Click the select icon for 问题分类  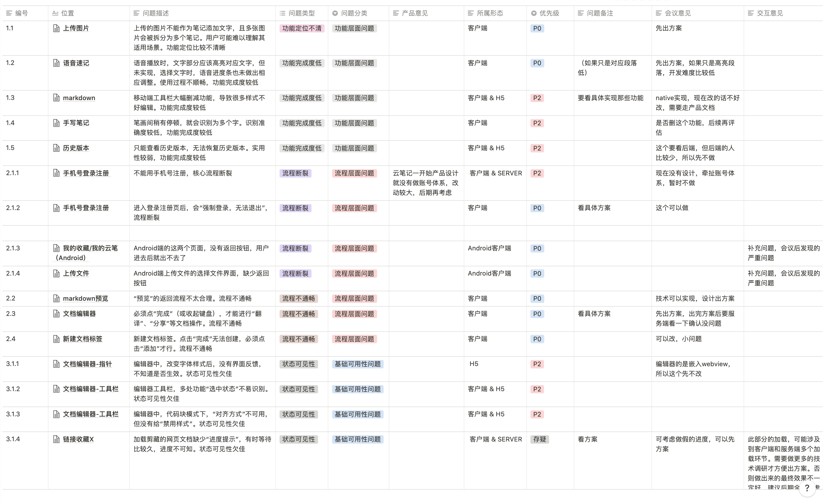[x=335, y=13]
